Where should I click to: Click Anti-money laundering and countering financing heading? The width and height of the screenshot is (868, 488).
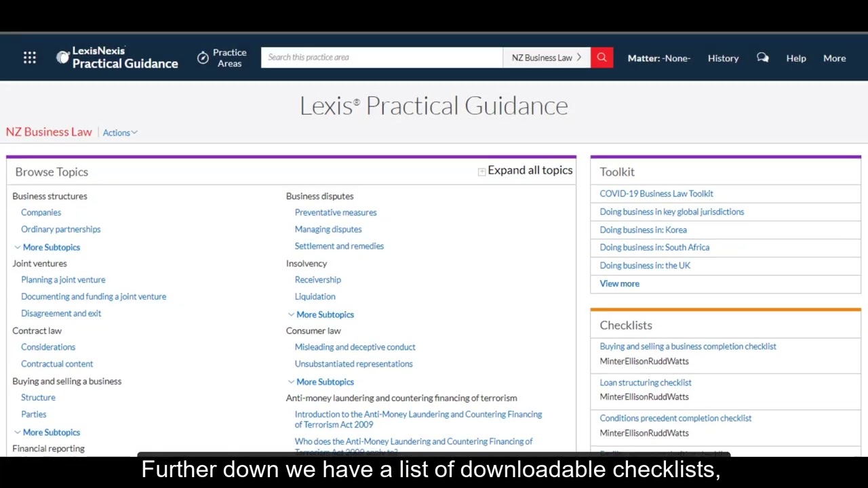pyautogui.click(x=401, y=398)
